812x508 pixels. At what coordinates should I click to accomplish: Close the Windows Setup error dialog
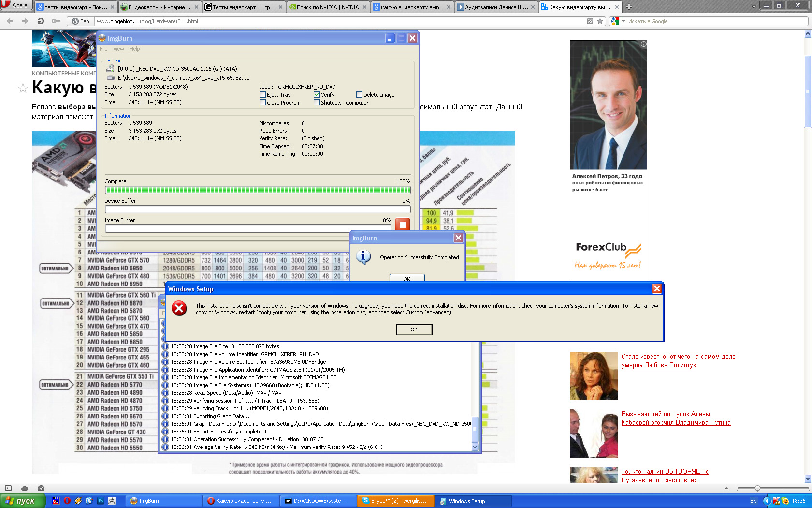657,289
